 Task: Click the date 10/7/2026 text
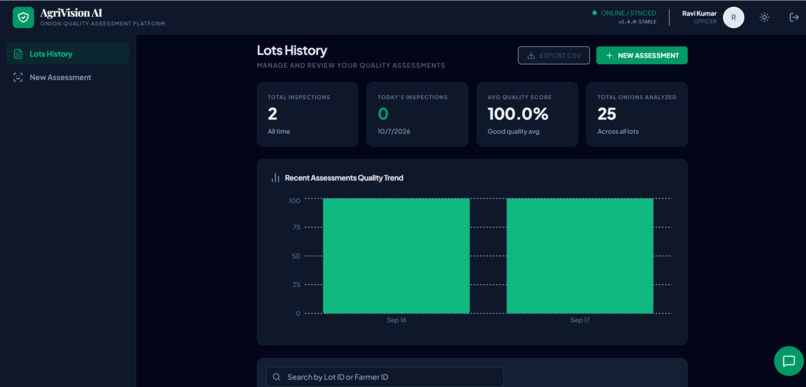click(394, 132)
